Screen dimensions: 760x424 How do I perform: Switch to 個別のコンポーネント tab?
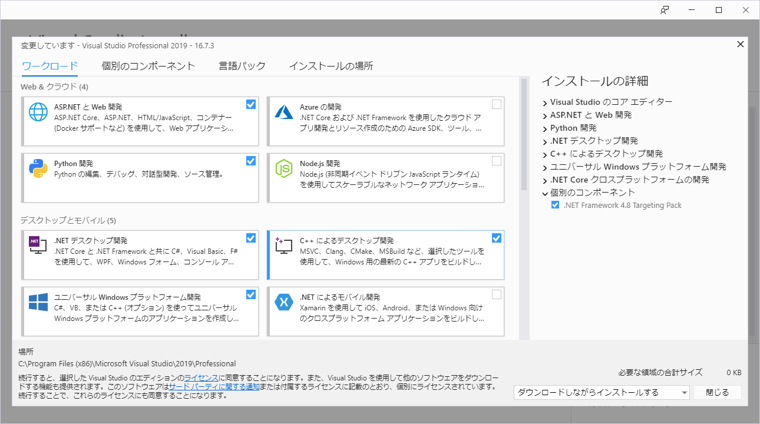pyautogui.click(x=148, y=66)
